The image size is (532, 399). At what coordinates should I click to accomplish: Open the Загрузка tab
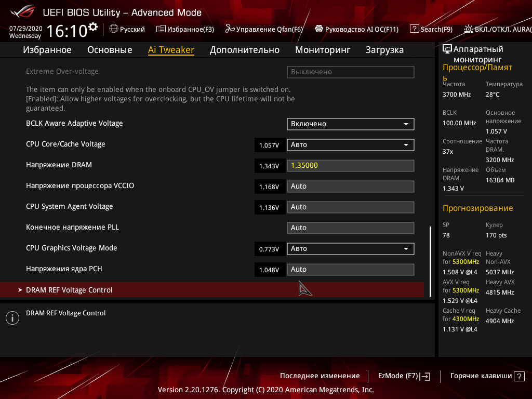384,50
